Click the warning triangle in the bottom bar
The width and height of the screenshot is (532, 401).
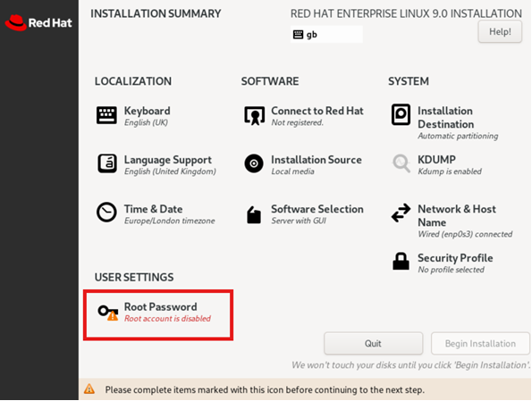89,388
